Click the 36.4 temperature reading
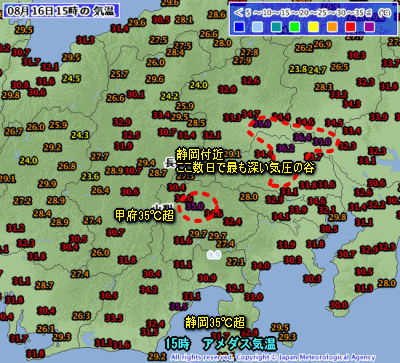The width and height of the screenshot is (400, 363). point(303,137)
